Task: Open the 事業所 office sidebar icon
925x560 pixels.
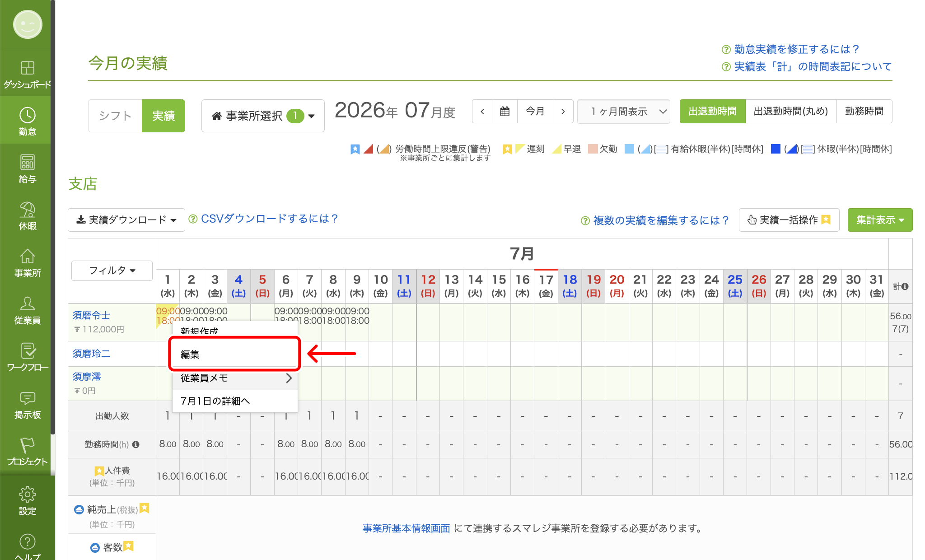Action: coord(27,263)
